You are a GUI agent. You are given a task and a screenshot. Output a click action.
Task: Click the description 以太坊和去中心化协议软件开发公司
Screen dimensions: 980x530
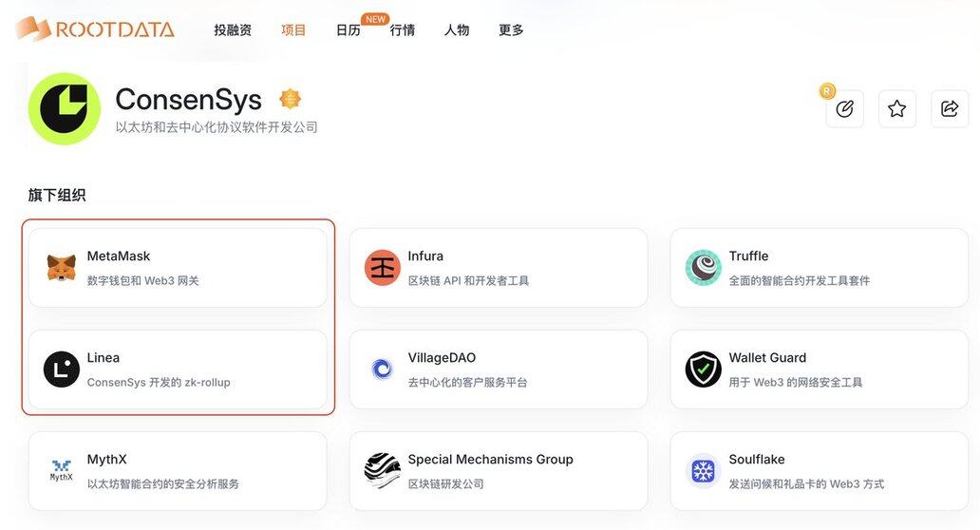(x=217, y=127)
